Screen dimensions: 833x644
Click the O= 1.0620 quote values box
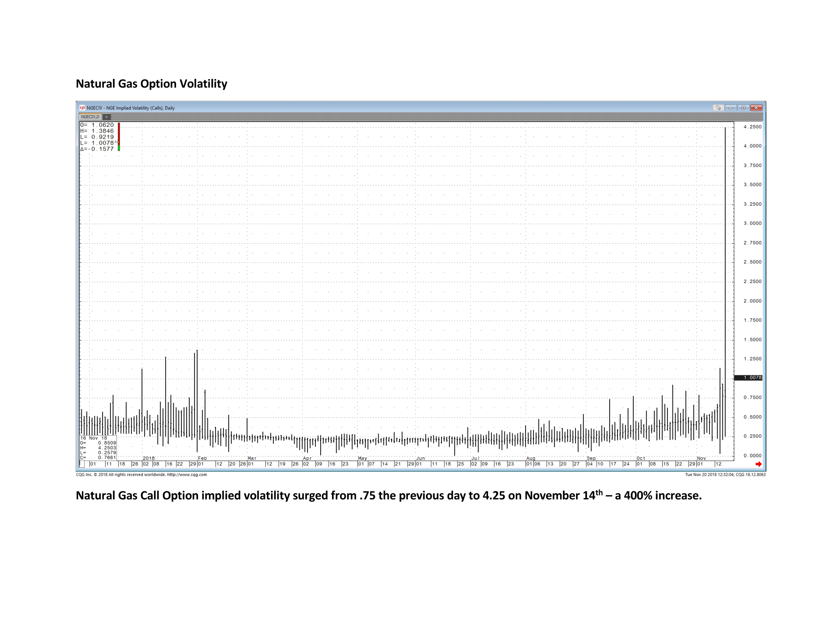pos(97,137)
